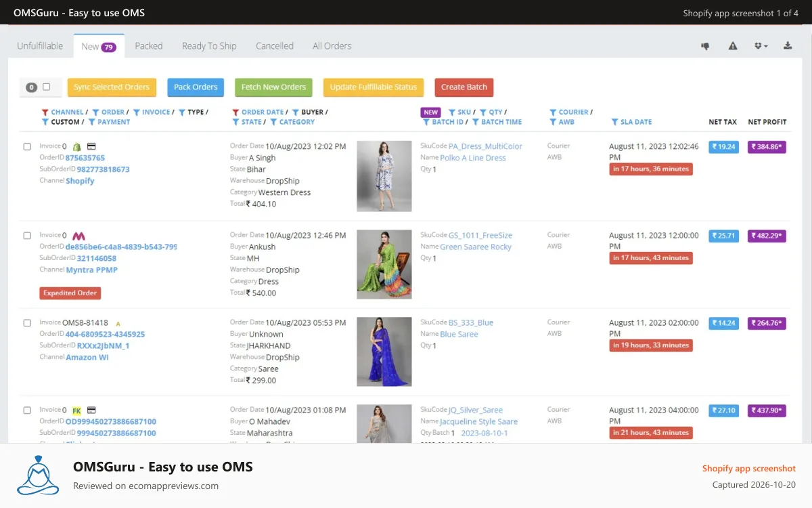The width and height of the screenshot is (812, 508).
Task: Switch to the Unfulfillable tab
Action: [x=40, y=46]
